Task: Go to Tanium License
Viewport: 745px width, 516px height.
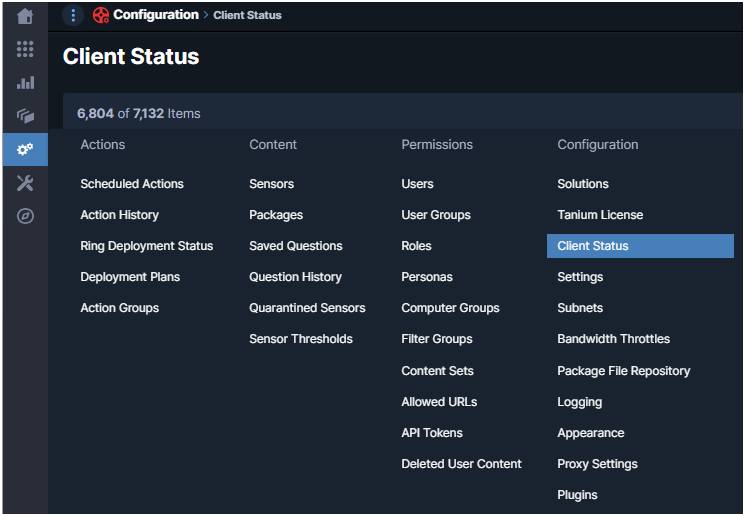Action: click(x=600, y=215)
